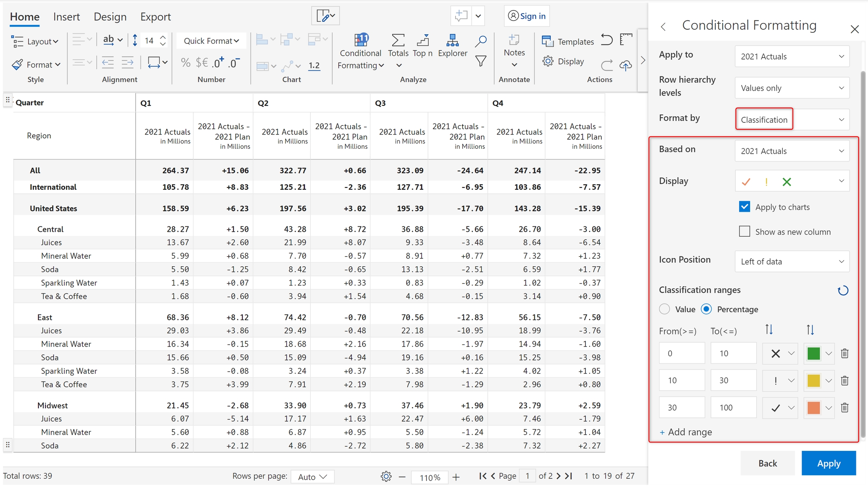This screenshot has width=868, height=487.
Task: Click the undo arrow in Actions
Action: 607,40
